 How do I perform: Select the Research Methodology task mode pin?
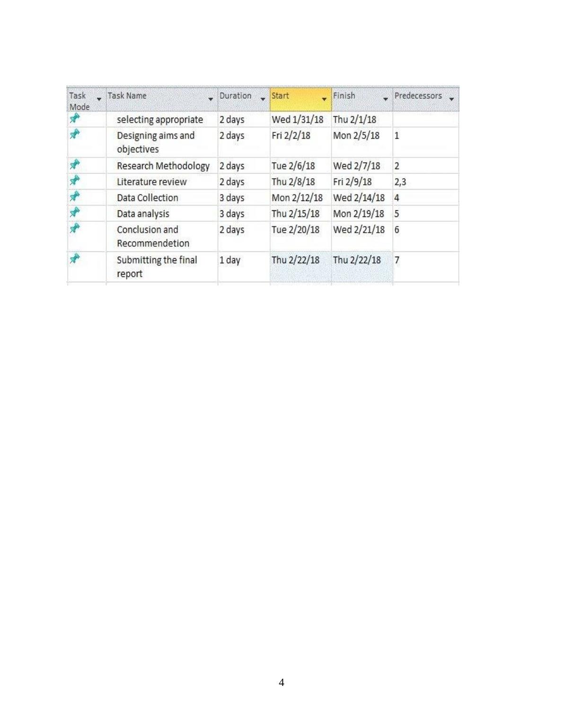pos(75,165)
